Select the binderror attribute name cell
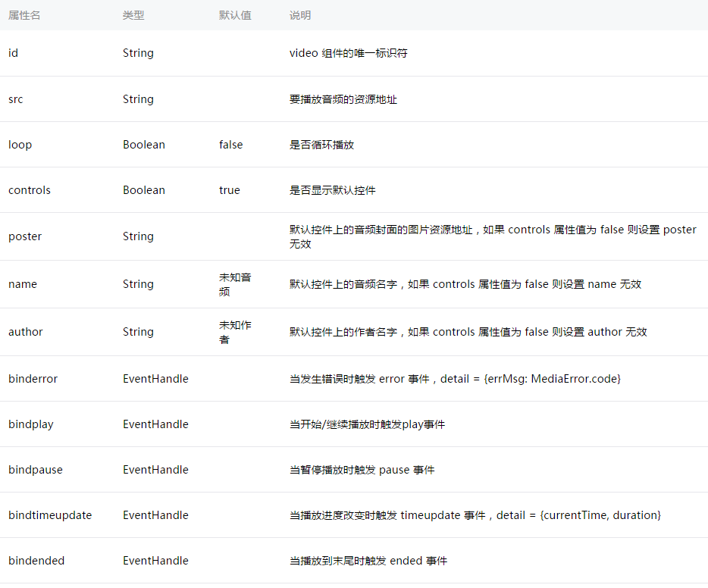 click(33, 379)
